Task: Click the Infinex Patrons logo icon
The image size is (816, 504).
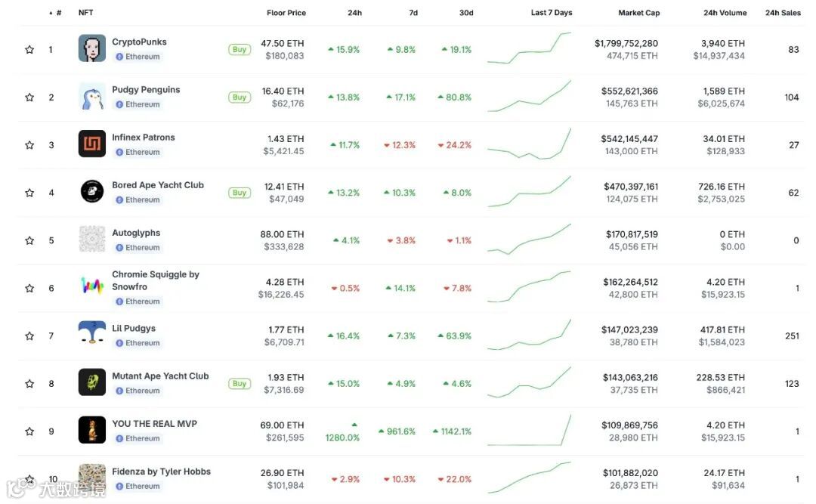Action: click(92, 144)
